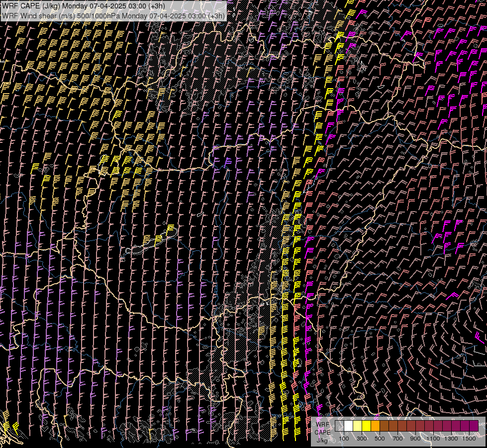Image resolution: width=487 pixels, height=448 pixels.
Task: Click the 700 legend value label
Action: (x=397, y=439)
